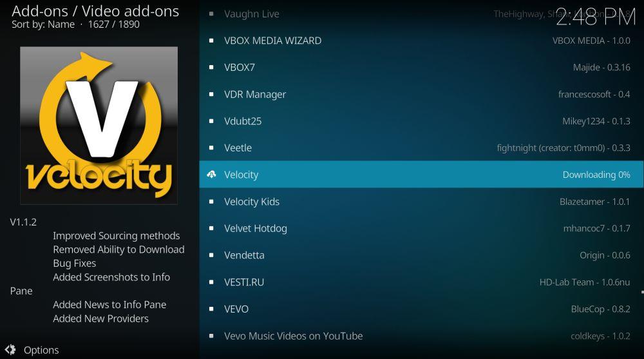
Task: Click the bullet icon beside Veetle
Action: pos(211,148)
